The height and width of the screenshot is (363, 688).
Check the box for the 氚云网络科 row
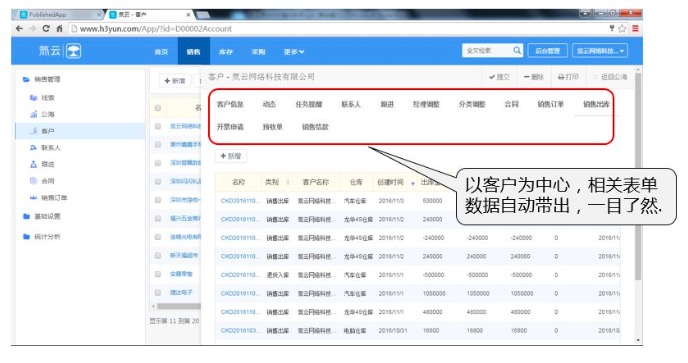tap(158, 126)
